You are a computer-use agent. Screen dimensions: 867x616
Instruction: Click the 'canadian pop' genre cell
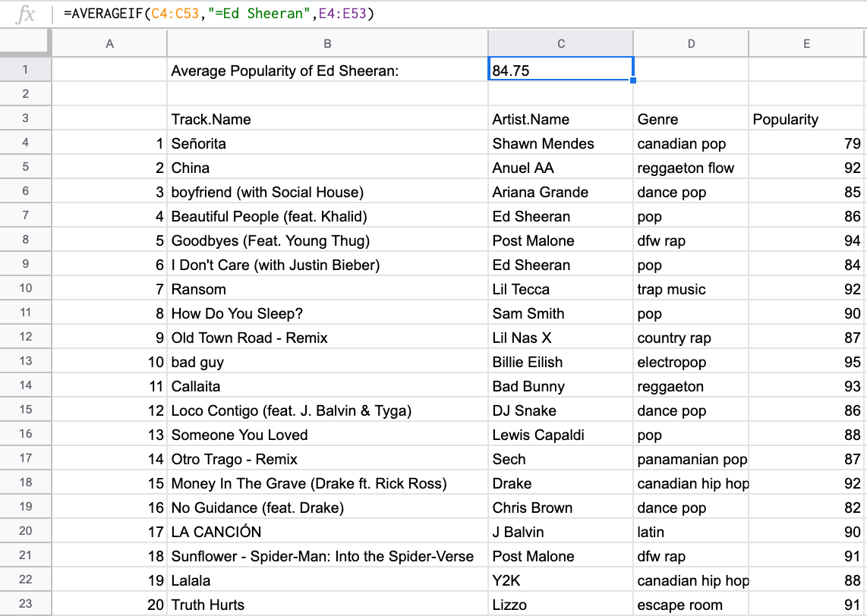click(x=691, y=143)
